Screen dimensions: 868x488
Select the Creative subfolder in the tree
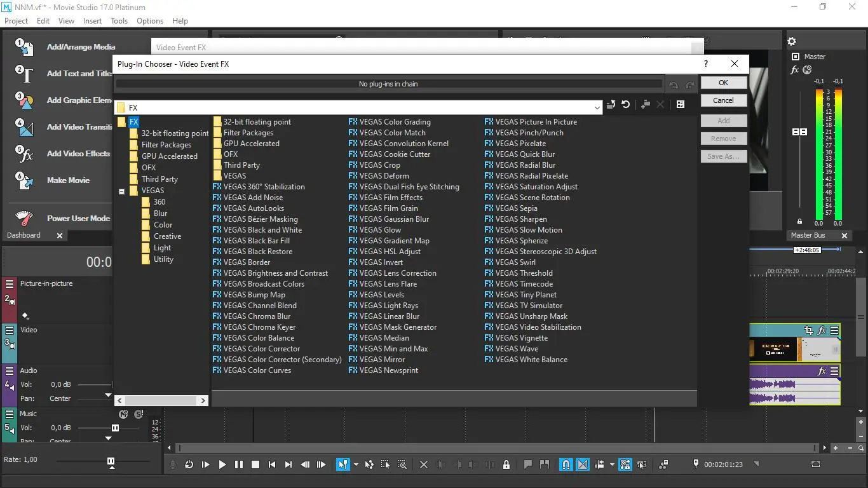tap(167, 236)
